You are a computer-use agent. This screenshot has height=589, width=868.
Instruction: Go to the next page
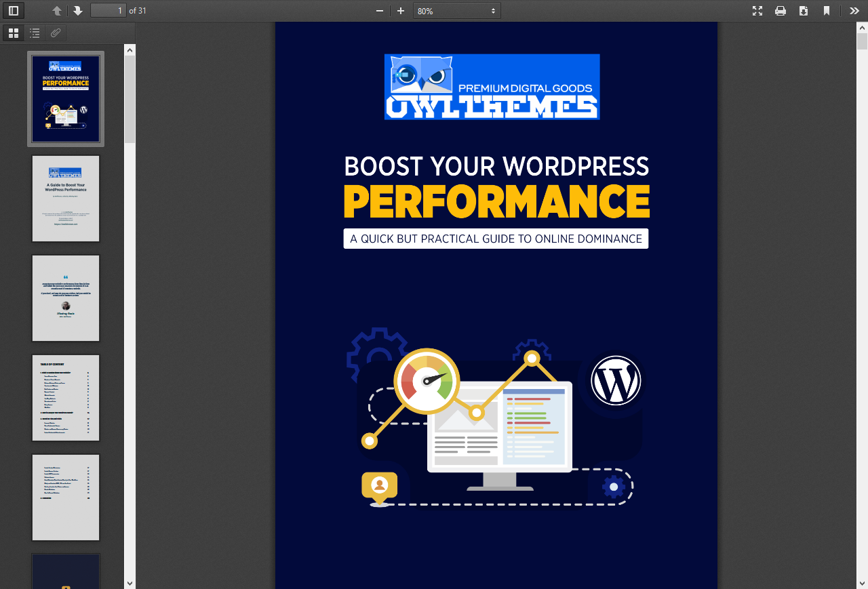[x=78, y=10]
